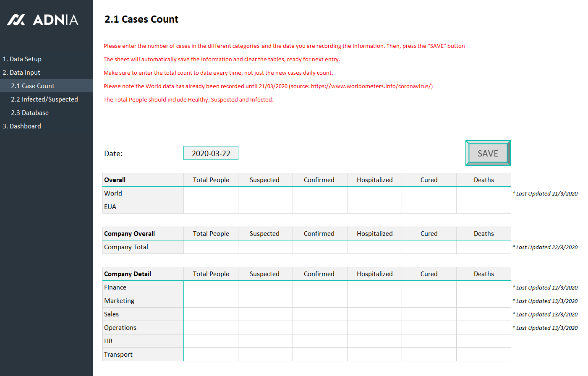Screen dimensions: 588x376
Task: Click Transport Hospitalized cell
Action: coord(374,355)
